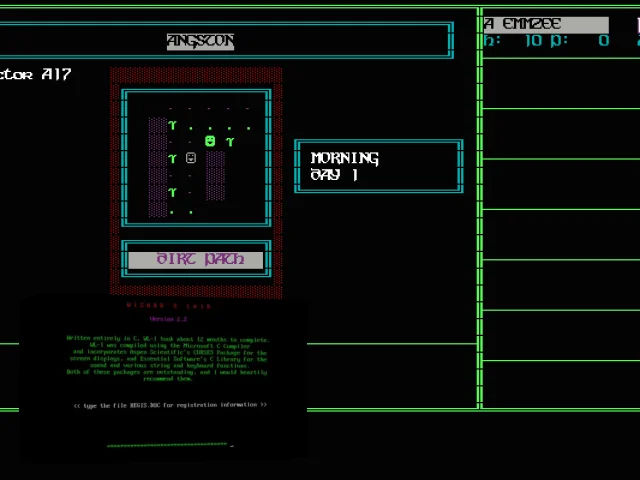Image resolution: width=640 pixels, height=480 pixels.
Task: Click the white face character on the map
Action: pyautogui.click(x=191, y=158)
